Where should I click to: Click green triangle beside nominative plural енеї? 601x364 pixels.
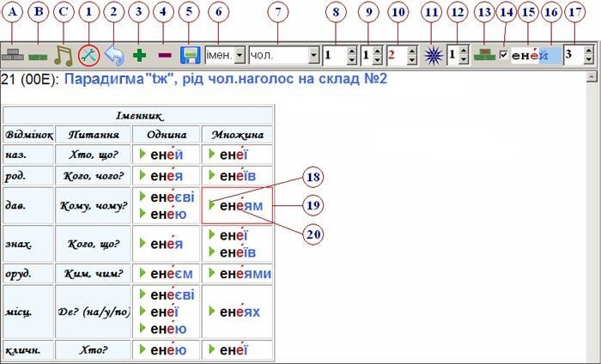click(x=212, y=154)
